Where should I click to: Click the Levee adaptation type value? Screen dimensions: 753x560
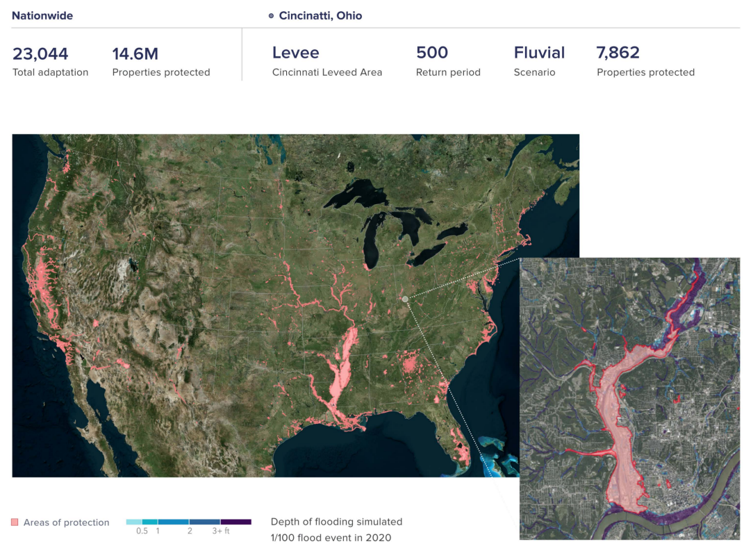[295, 53]
